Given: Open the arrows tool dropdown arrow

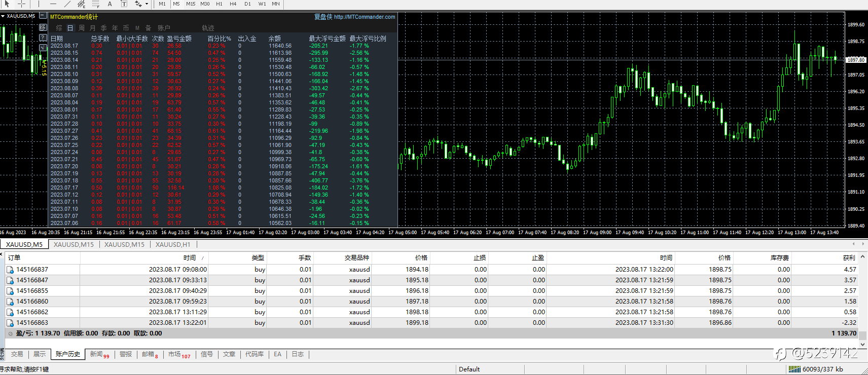Looking at the screenshot, I should coord(147,4).
